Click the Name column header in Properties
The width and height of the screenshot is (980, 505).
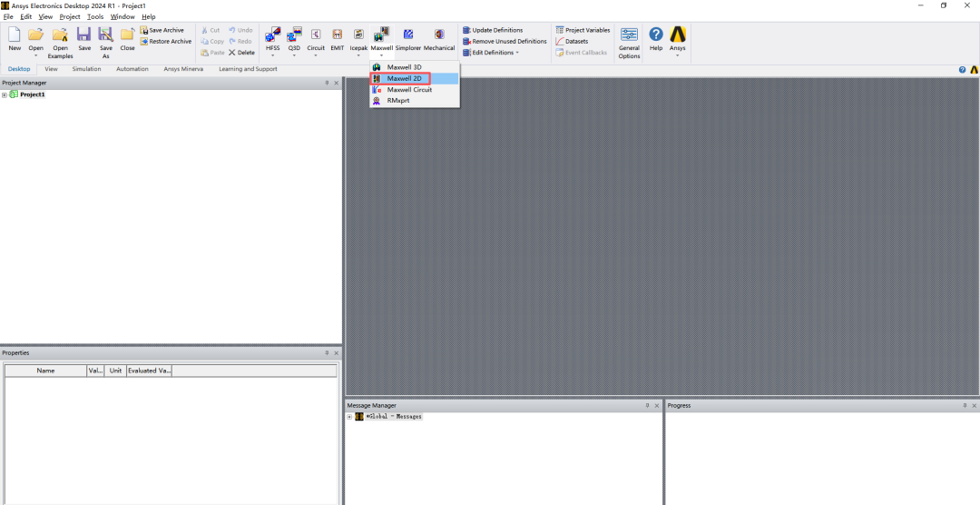point(45,371)
